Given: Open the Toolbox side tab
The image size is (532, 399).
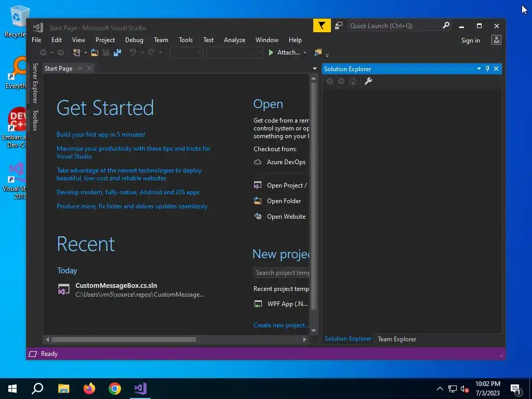Looking at the screenshot, I should click(35, 121).
